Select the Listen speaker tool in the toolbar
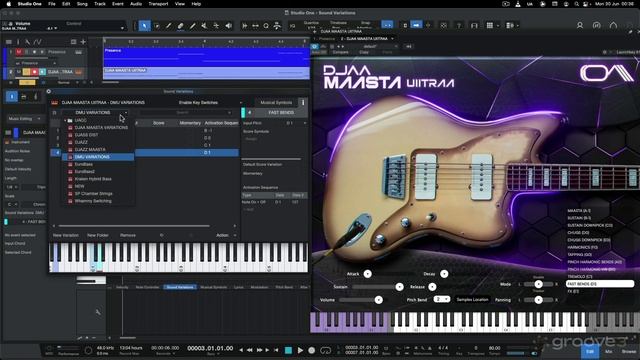This screenshot has width=640, height=360. (228, 26)
